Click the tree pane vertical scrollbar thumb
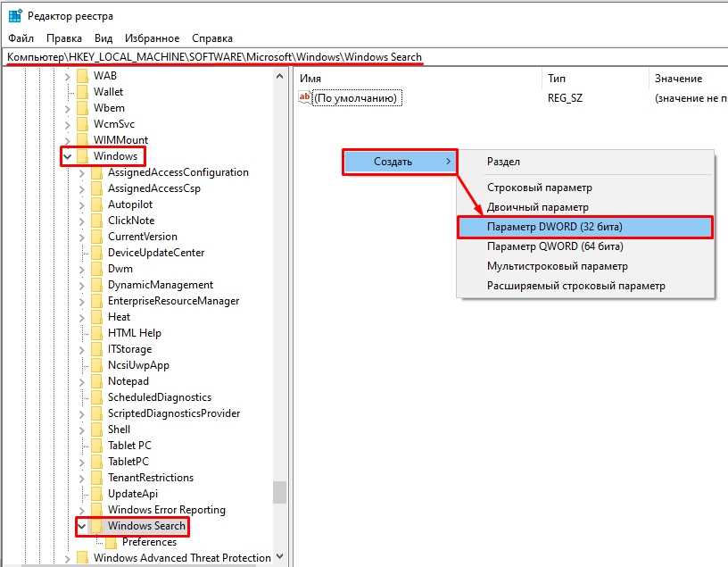Image resolution: width=728 pixels, height=567 pixels. pyautogui.click(x=279, y=492)
